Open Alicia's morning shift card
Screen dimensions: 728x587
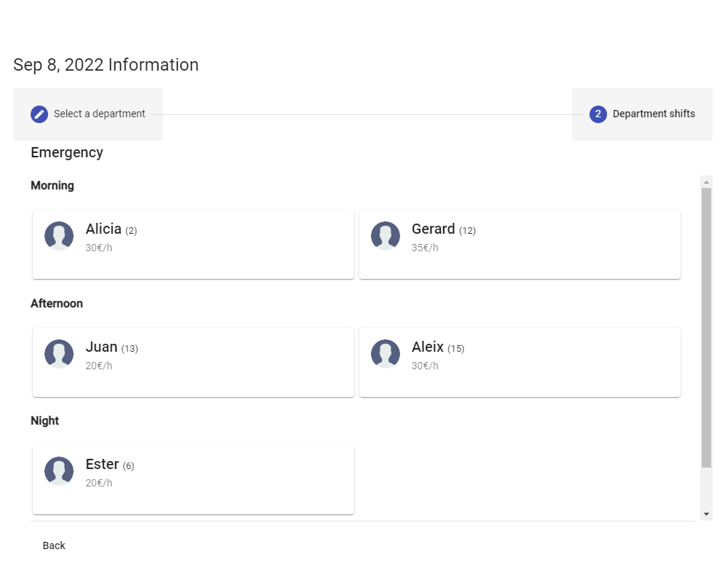pos(219,245)
